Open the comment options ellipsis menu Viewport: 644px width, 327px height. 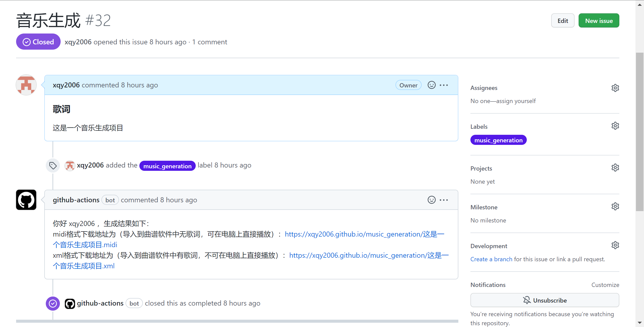tap(444, 85)
